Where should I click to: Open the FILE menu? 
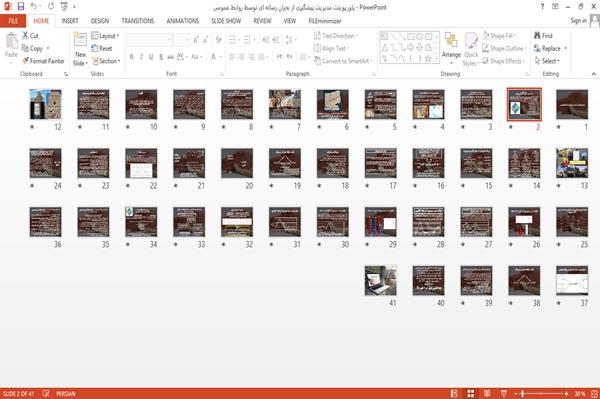(x=13, y=21)
